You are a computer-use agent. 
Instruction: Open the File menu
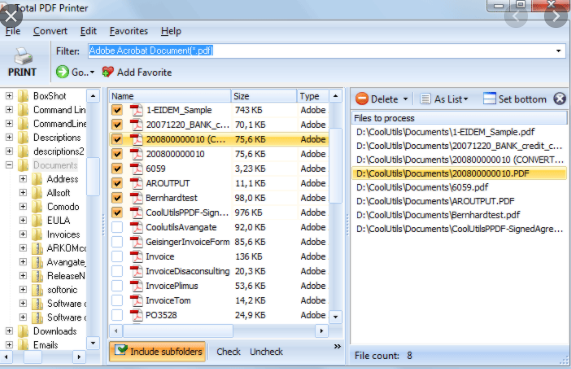[x=13, y=31]
